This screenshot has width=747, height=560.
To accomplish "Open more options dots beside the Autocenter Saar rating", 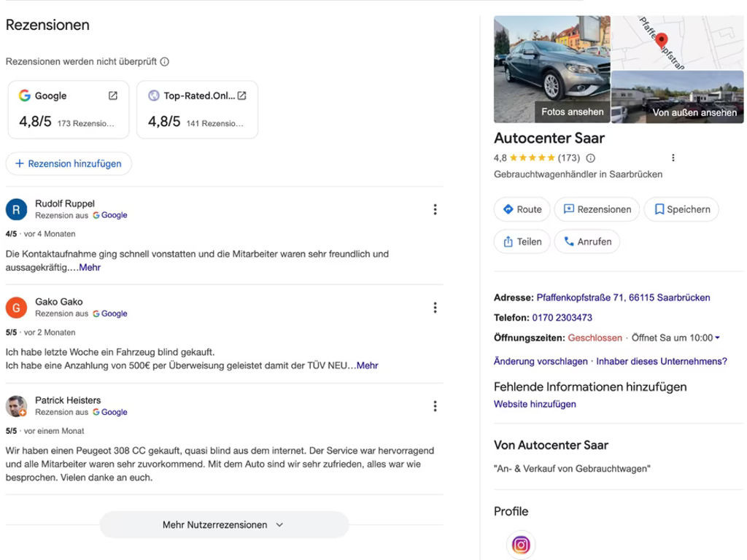I will click(673, 157).
